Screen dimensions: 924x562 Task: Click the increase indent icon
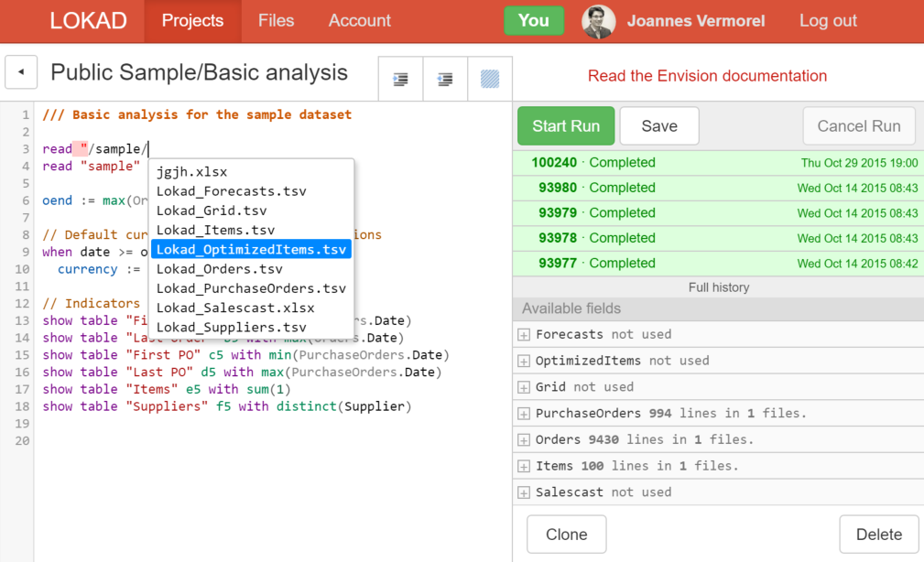point(400,80)
